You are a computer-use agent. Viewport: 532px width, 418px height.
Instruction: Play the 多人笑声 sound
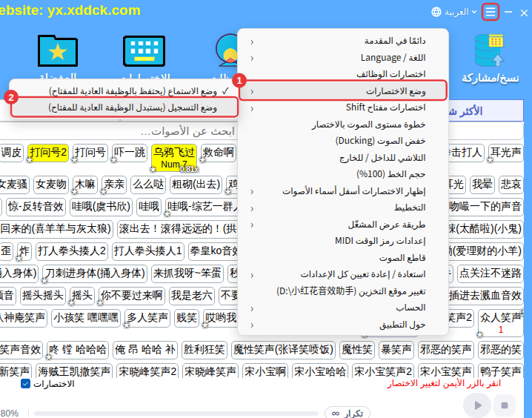click(147, 318)
